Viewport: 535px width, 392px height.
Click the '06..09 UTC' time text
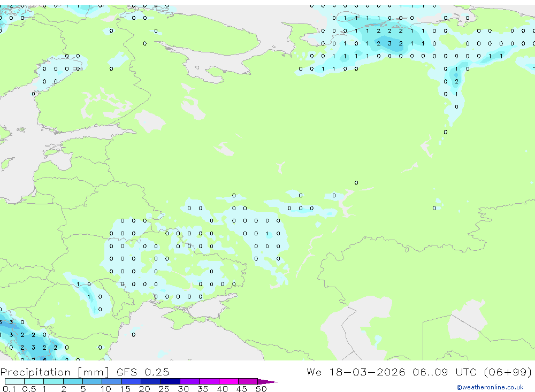coord(445,372)
